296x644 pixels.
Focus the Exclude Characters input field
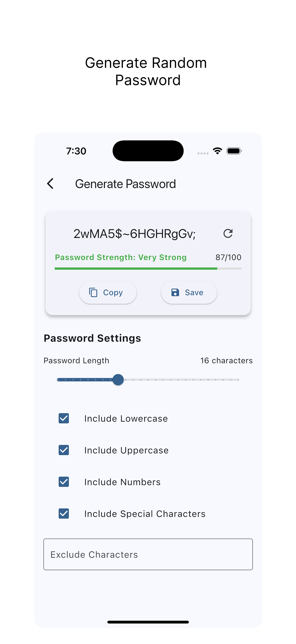coord(148,554)
